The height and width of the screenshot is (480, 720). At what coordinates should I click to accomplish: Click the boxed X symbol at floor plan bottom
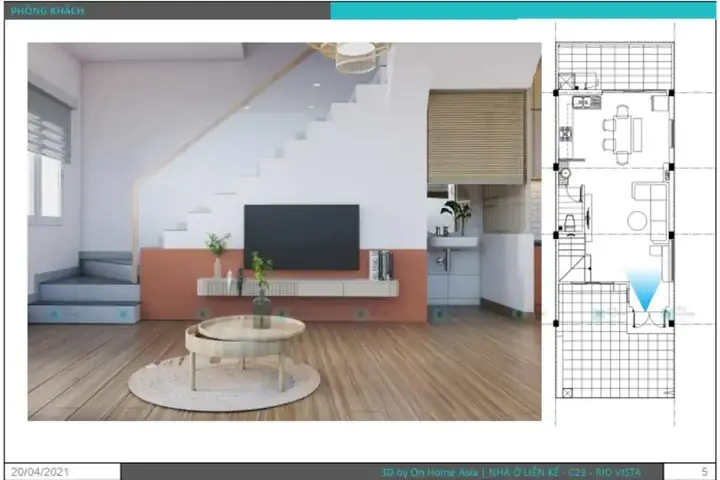point(567,393)
